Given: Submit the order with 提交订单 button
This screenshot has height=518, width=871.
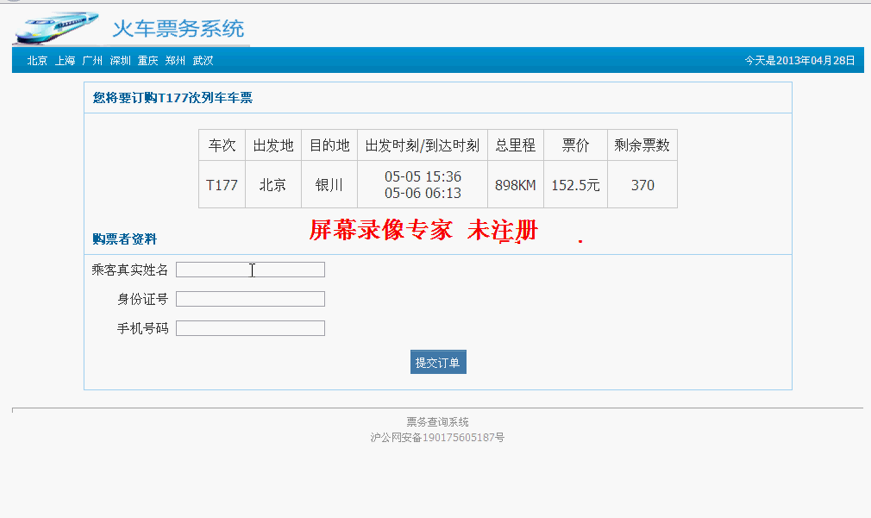Looking at the screenshot, I should 438,362.
